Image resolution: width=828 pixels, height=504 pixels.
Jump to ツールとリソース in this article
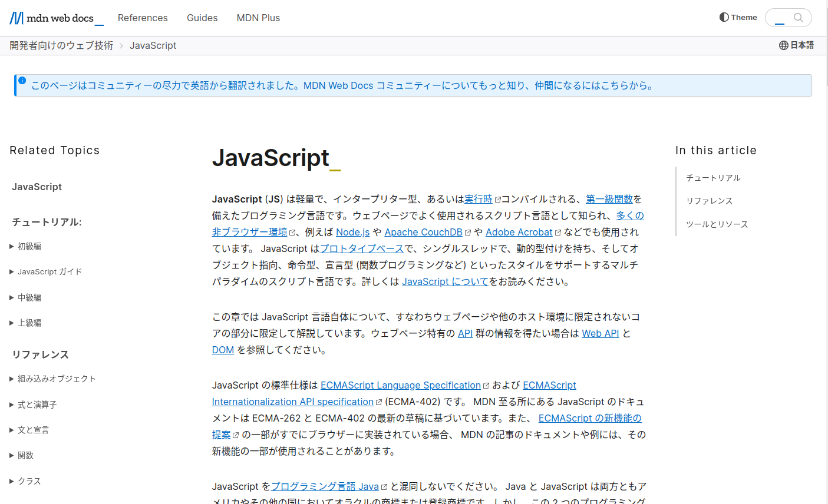tap(717, 224)
